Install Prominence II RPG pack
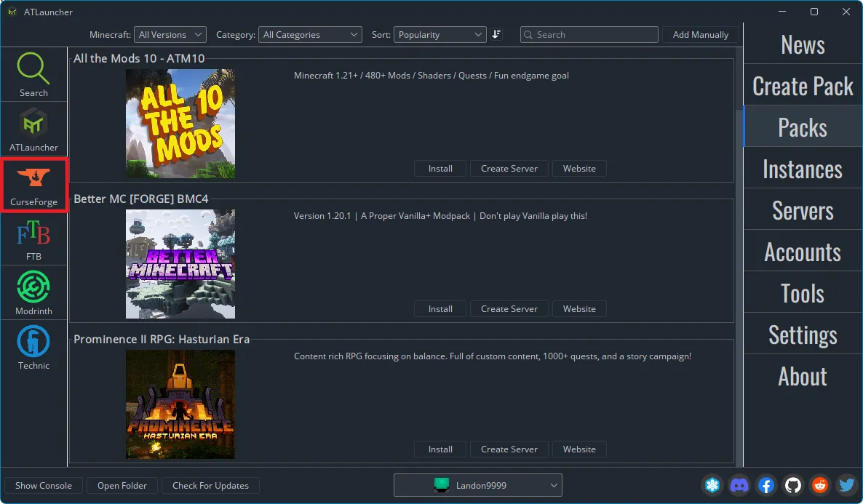Viewport: 863px width, 504px height. [440, 449]
